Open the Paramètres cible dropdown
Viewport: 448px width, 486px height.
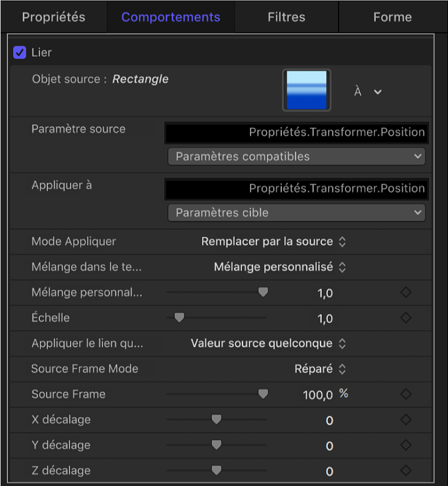pos(297,213)
